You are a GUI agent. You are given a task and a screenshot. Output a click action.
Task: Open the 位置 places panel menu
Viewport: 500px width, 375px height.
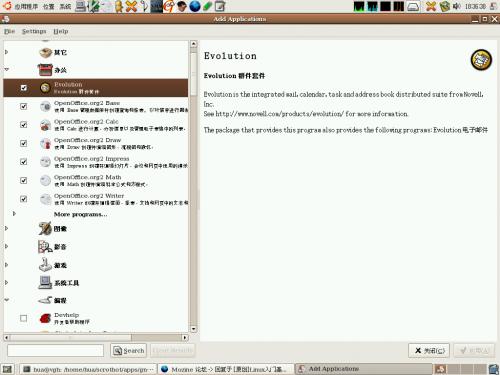pyautogui.click(x=48, y=6)
